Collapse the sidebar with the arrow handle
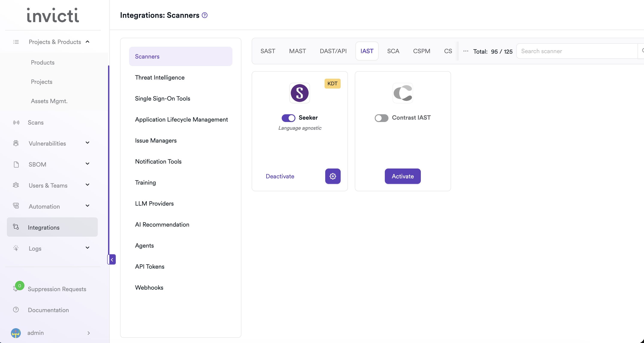The width and height of the screenshot is (644, 343). pyautogui.click(x=112, y=259)
